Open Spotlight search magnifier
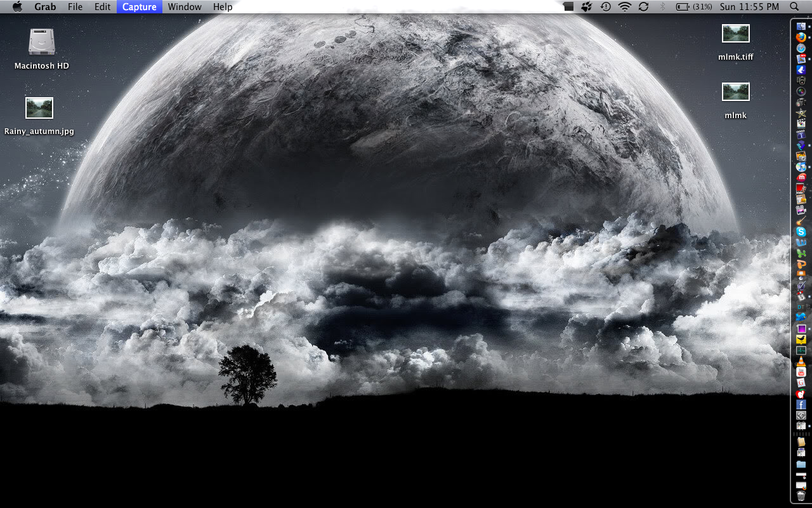The width and height of the screenshot is (812, 508). 795,7
